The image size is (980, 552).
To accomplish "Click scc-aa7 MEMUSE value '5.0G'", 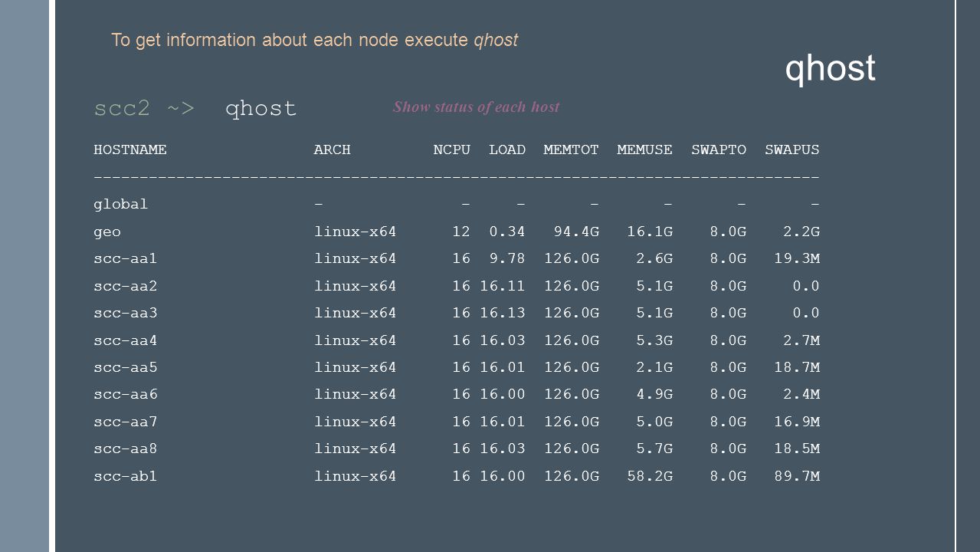I will point(654,422).
